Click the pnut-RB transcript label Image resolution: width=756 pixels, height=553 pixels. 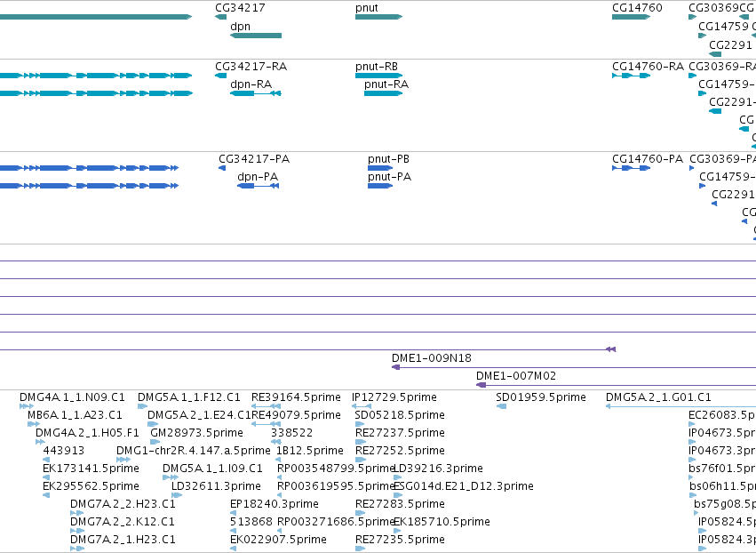point(377,66)
